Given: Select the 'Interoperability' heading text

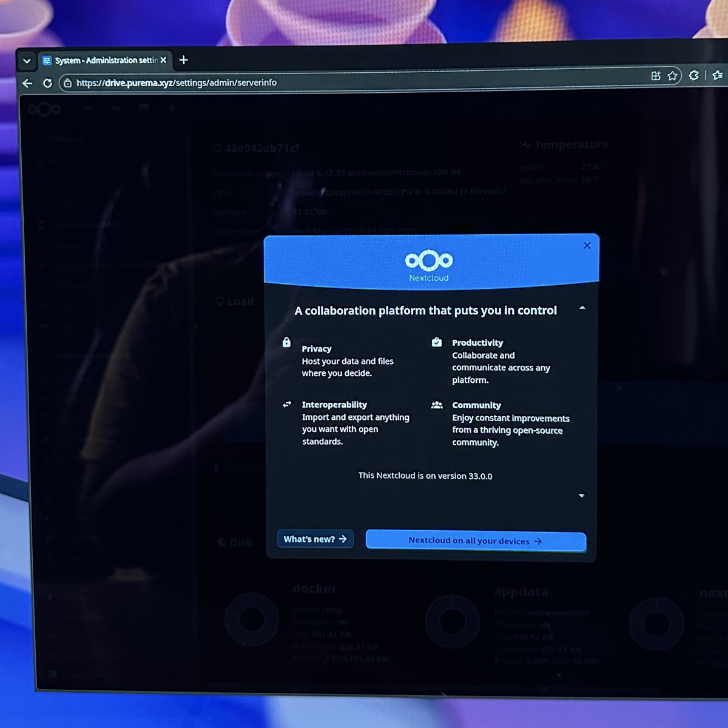Looking at the screenshot, I should pyautogui.click(x=334, y=405).
